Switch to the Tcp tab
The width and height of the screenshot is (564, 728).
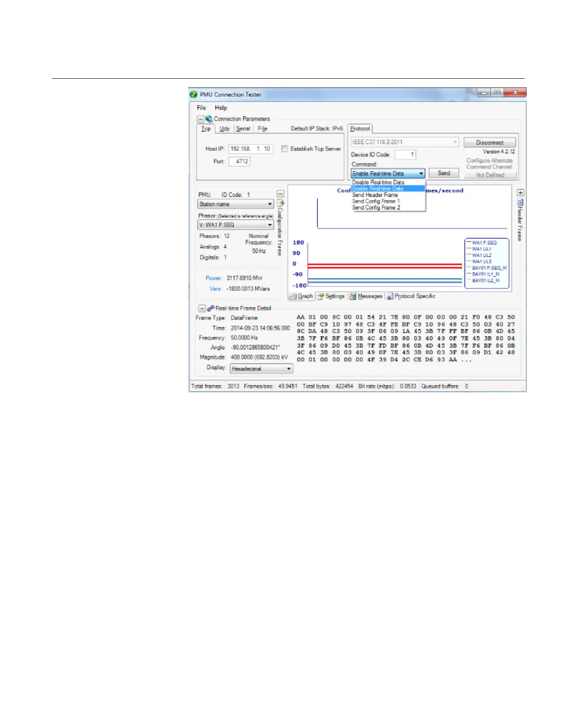coord(206,129)
